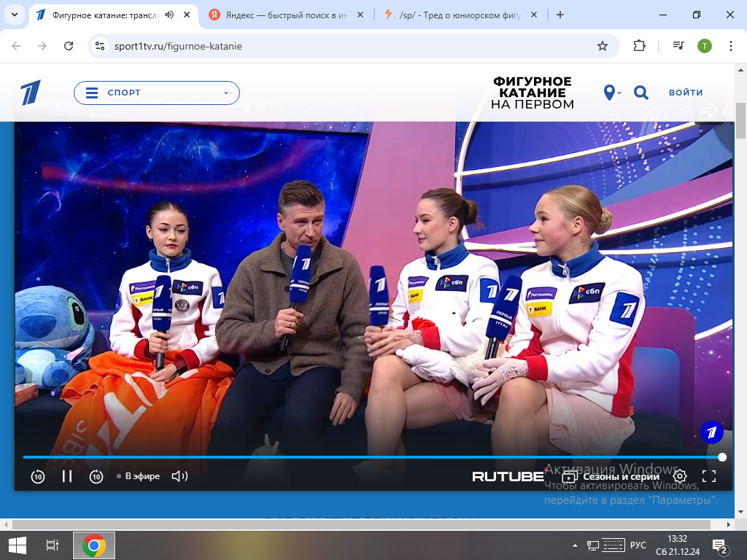Viewport: 747px width, 560px height.
Task: Switch to the /sp/ Тред tab
Action: click(456, 15)
